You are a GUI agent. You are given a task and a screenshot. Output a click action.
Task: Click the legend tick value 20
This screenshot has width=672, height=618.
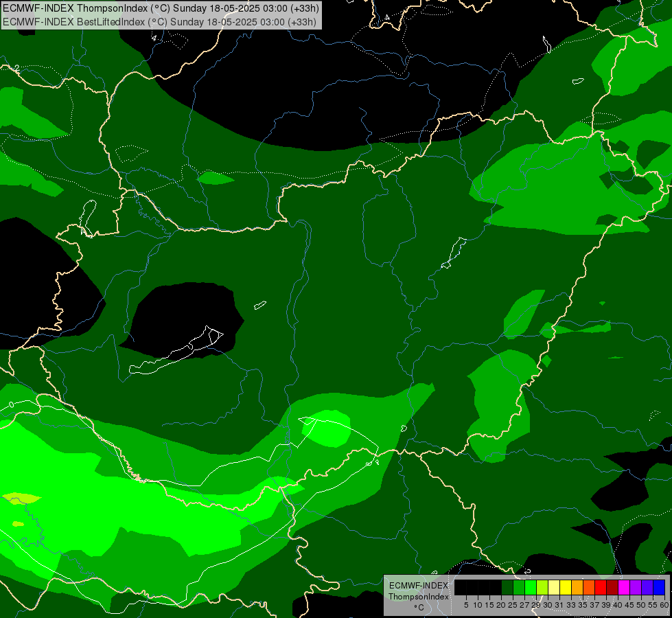click(502, 605)
